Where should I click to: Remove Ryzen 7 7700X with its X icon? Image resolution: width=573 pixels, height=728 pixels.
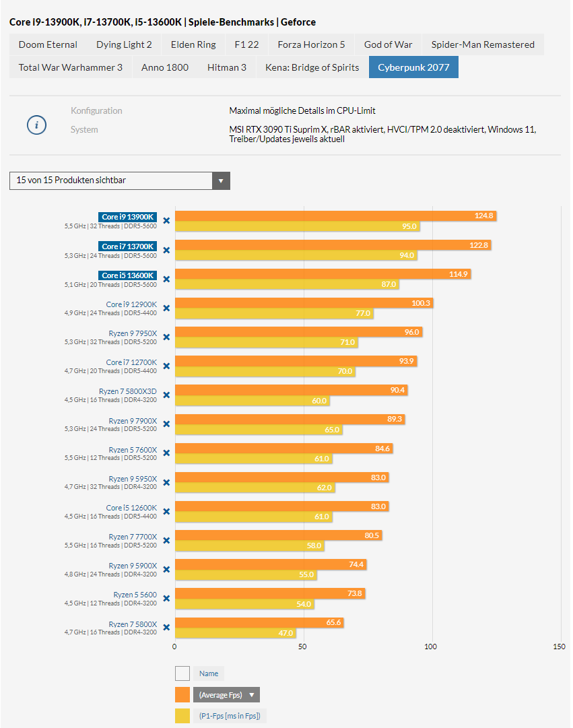coord(166,540)
